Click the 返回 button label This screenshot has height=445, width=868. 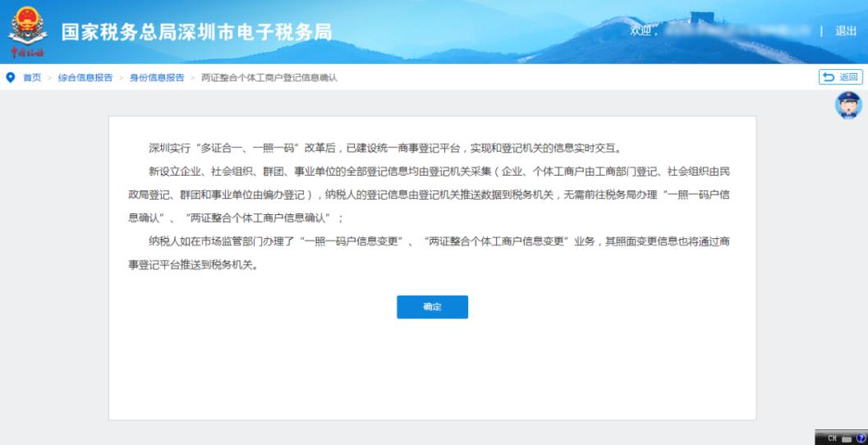coord(847,77)
